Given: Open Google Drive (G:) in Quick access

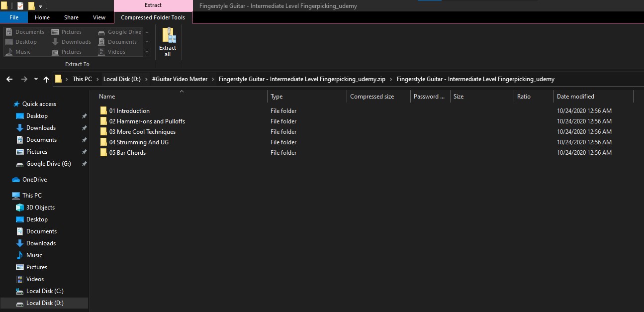Looking at the screenshot, I should 48,164.
